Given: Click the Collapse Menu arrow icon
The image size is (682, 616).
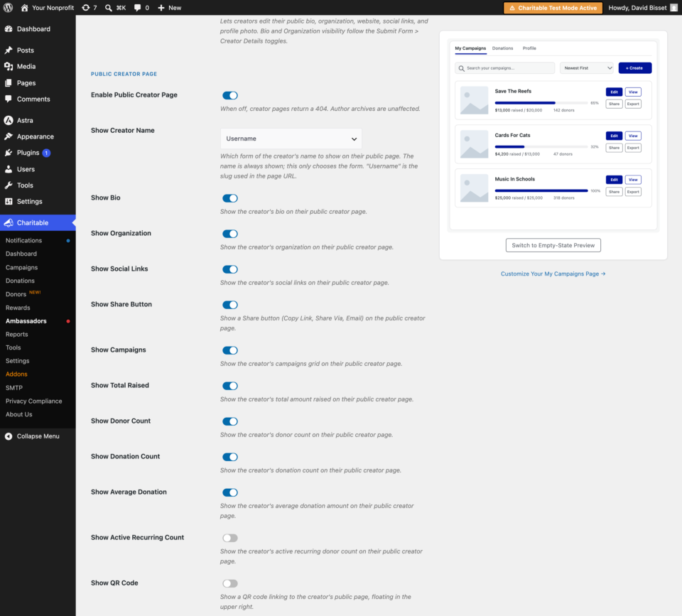Looking at the screenshot, I should pos(9,436).
